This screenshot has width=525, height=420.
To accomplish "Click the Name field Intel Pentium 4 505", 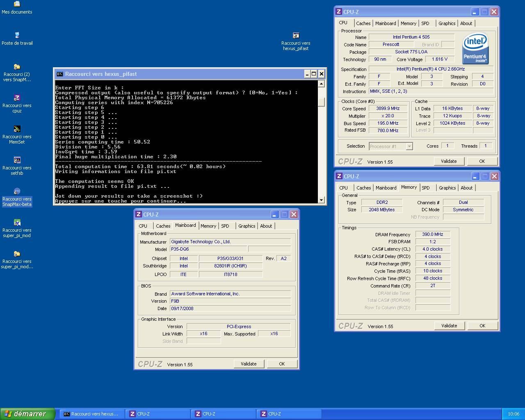I will [x=411, y=37].
